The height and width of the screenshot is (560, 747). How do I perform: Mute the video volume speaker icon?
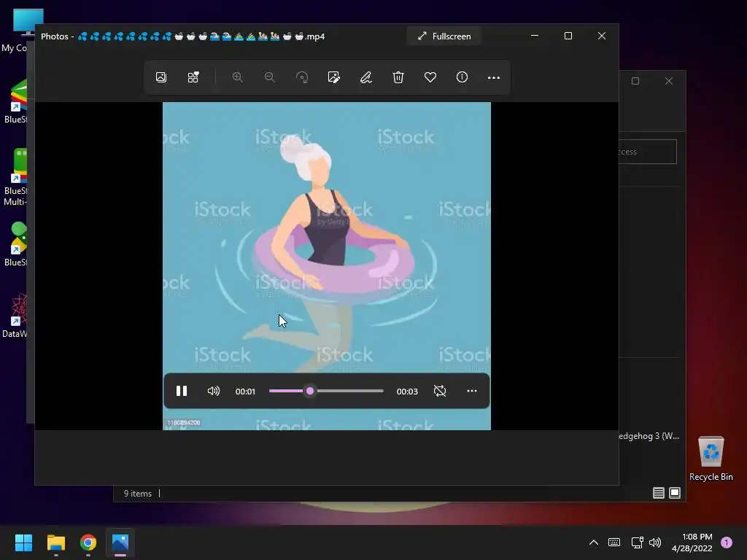214,391
